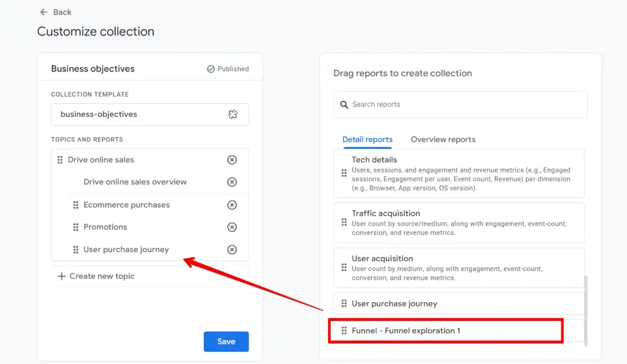Image resolution: width=627 pixels, height=364 pixels.
Task: Click the drag handle for User purchase journey report
Action: [344, 303]
